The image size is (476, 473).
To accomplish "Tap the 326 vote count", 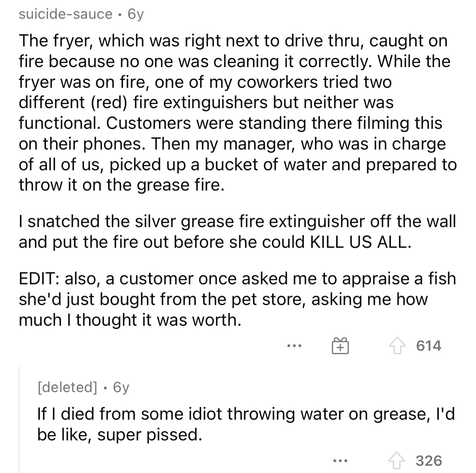I will tap(428, 460).
